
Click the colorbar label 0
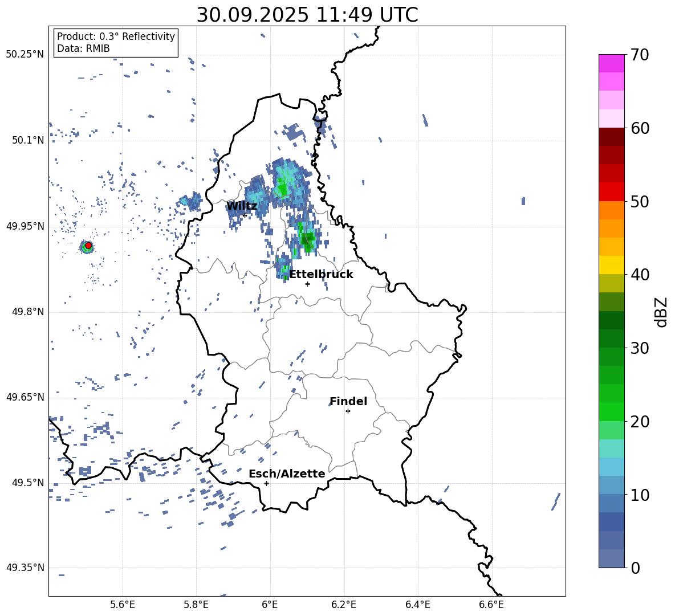coord(636,568)
